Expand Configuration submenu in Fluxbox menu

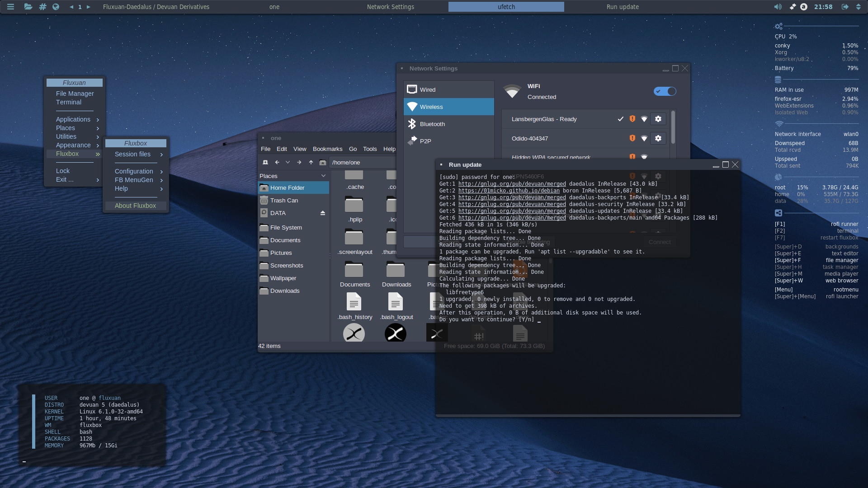[x=136, y=171]
